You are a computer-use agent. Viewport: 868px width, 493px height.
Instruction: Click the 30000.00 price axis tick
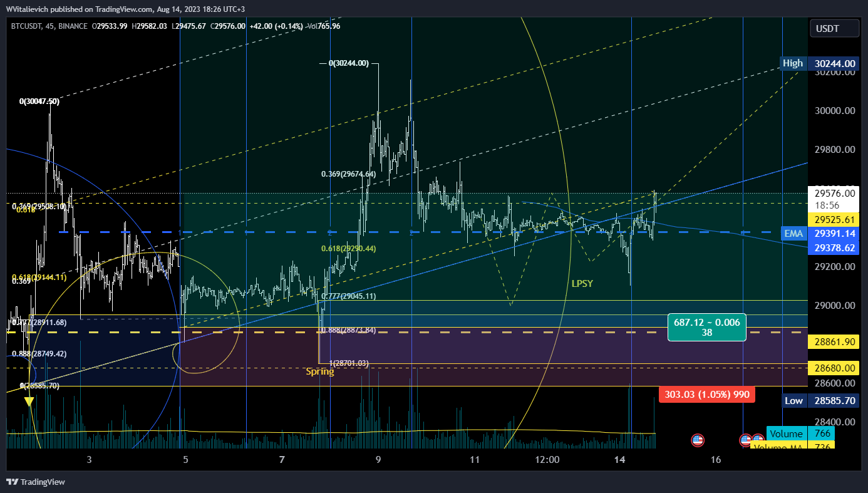click(x=835, y=111)
